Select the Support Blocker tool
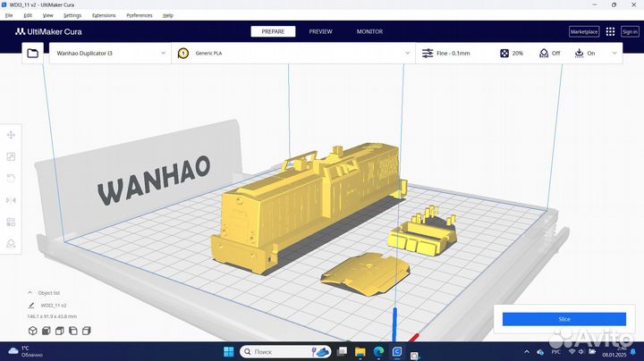 pyautogui.click(x=11, y=243)
